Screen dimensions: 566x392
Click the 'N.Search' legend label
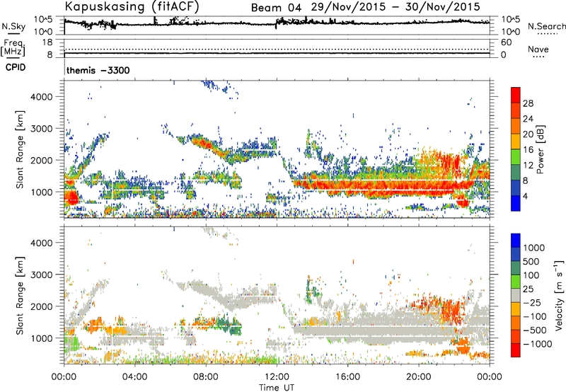coord(546,26)
